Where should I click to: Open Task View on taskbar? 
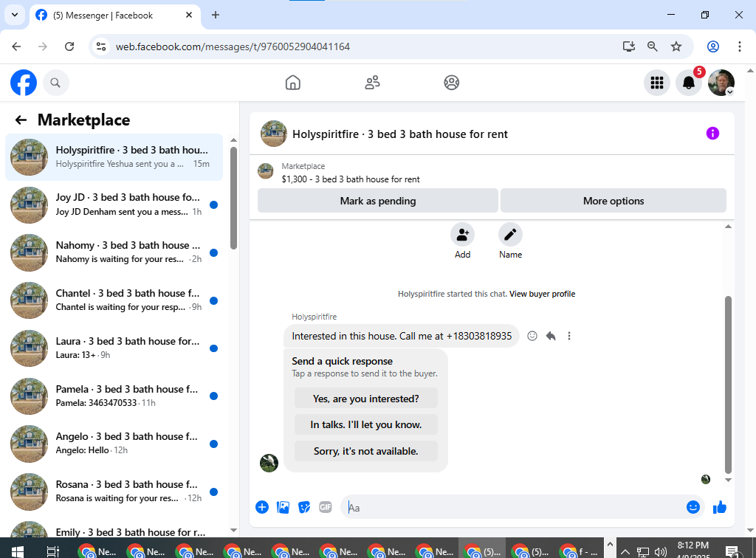(53, 551)
